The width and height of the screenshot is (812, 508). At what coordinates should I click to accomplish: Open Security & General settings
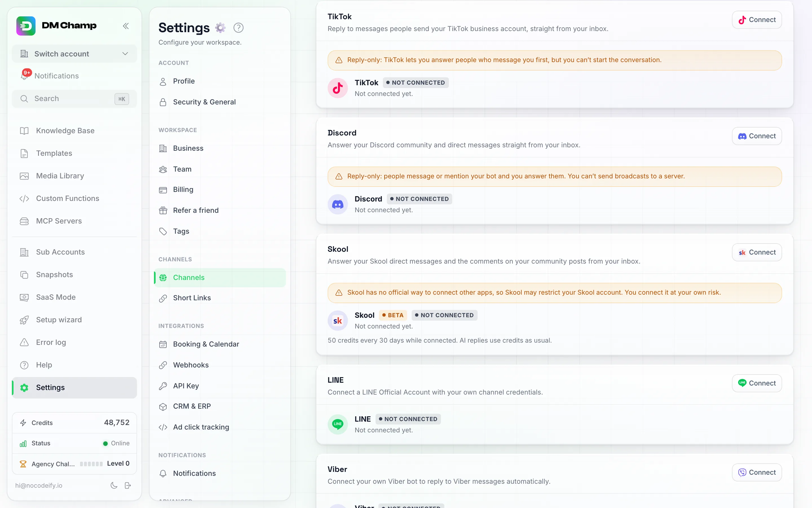tap(220, 102)
